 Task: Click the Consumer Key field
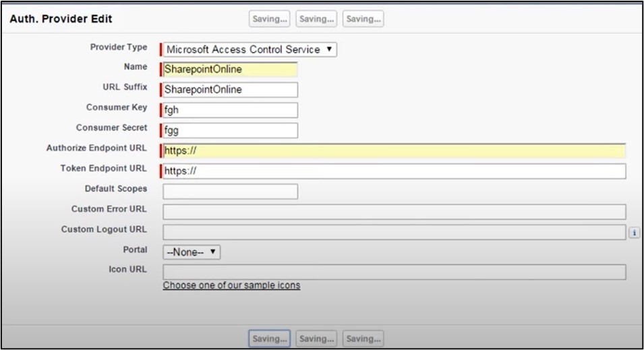(x=230, y=110)
